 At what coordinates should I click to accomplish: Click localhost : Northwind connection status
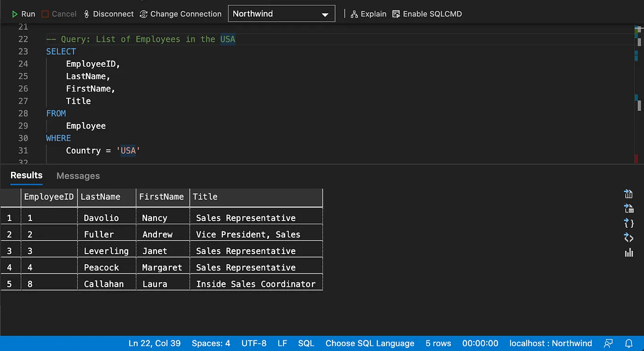tap(551, 343)
